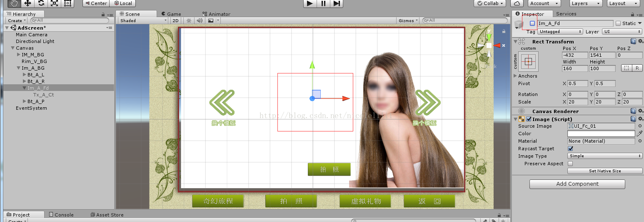Switch to the Game tab
The image size is (644, 222).
point(171,14)
